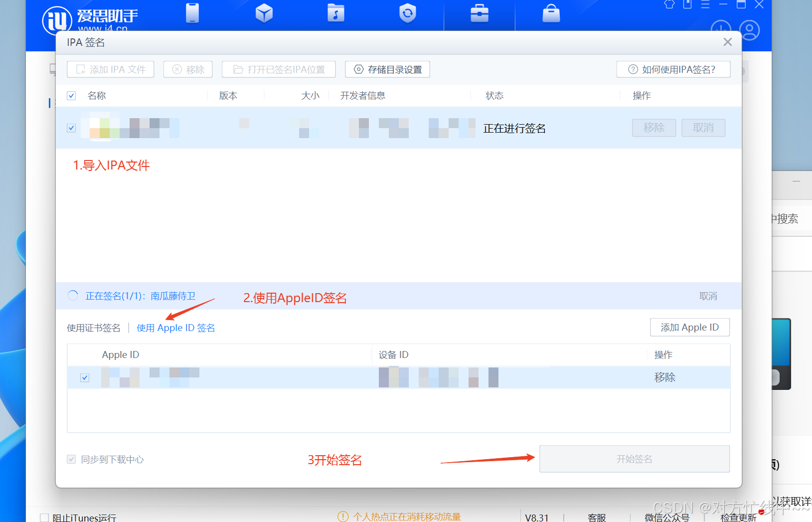Viewport: 812px width, 522px height.
Task: Click the user account avatar icon
Action: tap(749, 30)
